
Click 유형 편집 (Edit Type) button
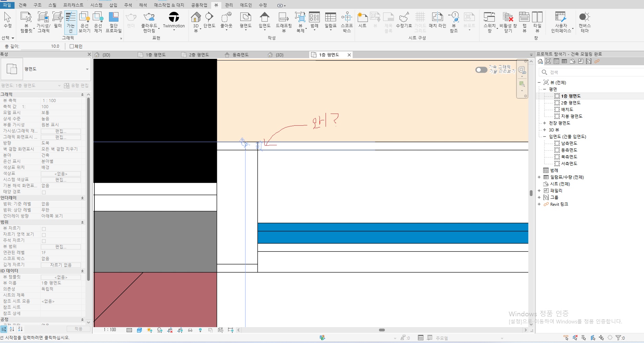[x=76, y=85]
